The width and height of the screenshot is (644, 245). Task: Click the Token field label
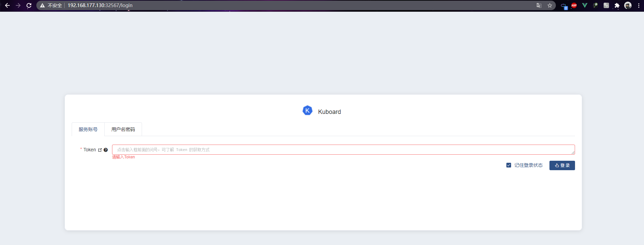pyautogui.click(x=90, y=150)
